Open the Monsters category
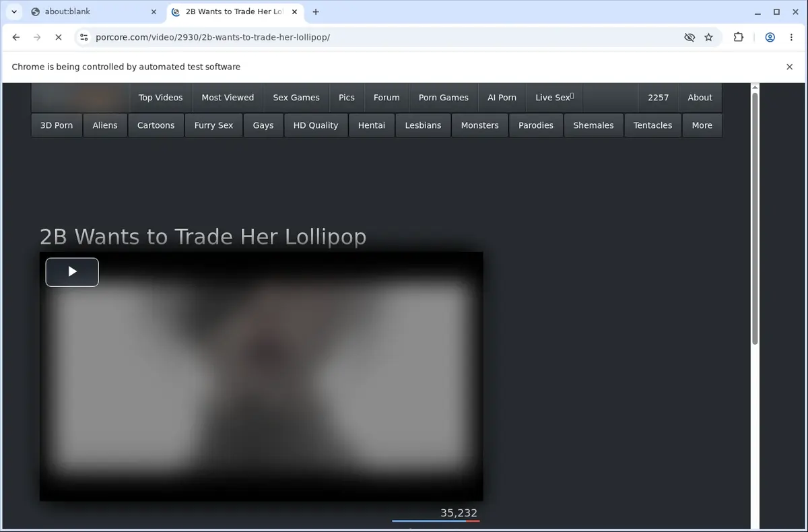Screen dimensions: 808x532 (480, 125)
